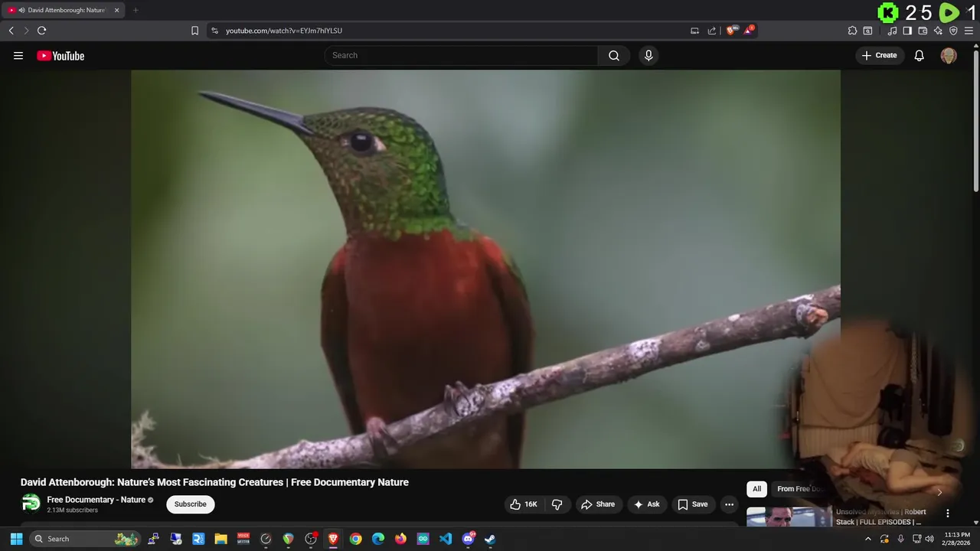980x551 pixels.
Task: Open the media playlist music note icon
Action: pos(892,31)
